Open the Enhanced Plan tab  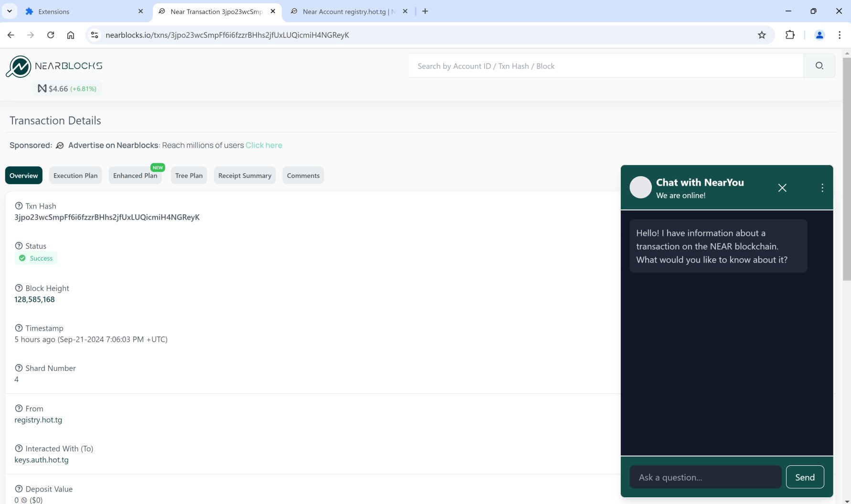coord(135,176)
